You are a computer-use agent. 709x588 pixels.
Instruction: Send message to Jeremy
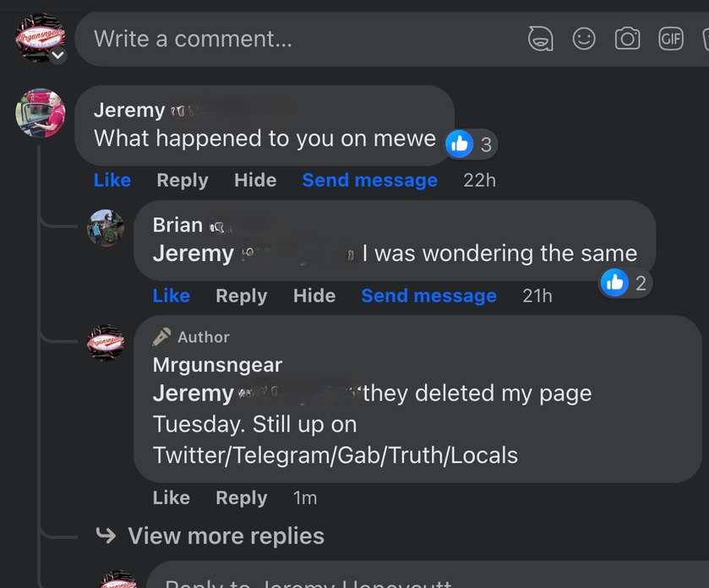coord(370,180)
